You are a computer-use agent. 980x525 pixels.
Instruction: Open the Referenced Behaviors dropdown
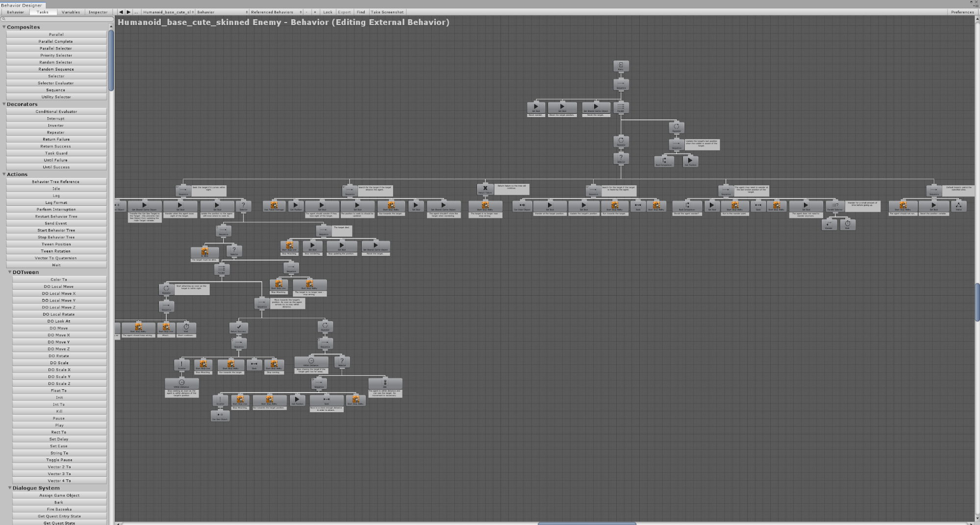click(276, 12)
